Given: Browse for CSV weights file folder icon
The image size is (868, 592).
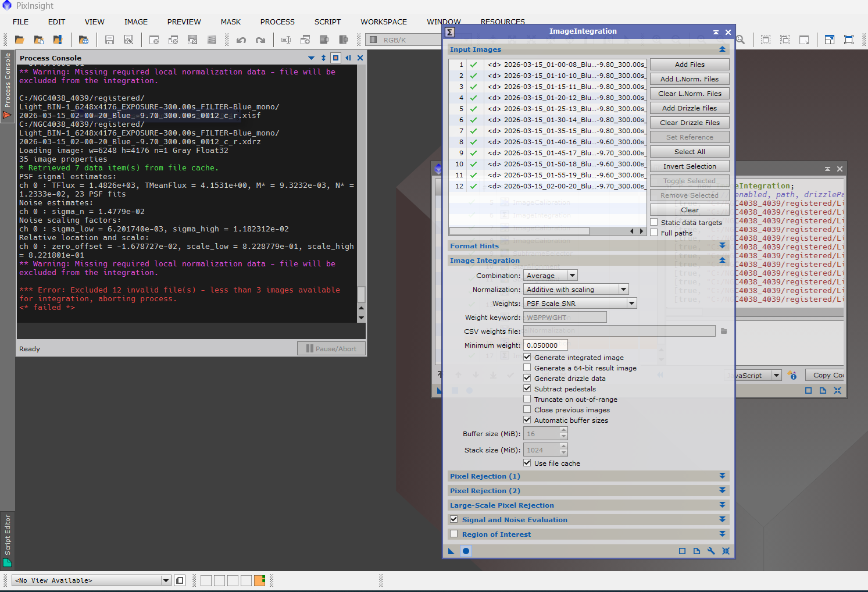Looking at the screenshot, I should point(724,331).
